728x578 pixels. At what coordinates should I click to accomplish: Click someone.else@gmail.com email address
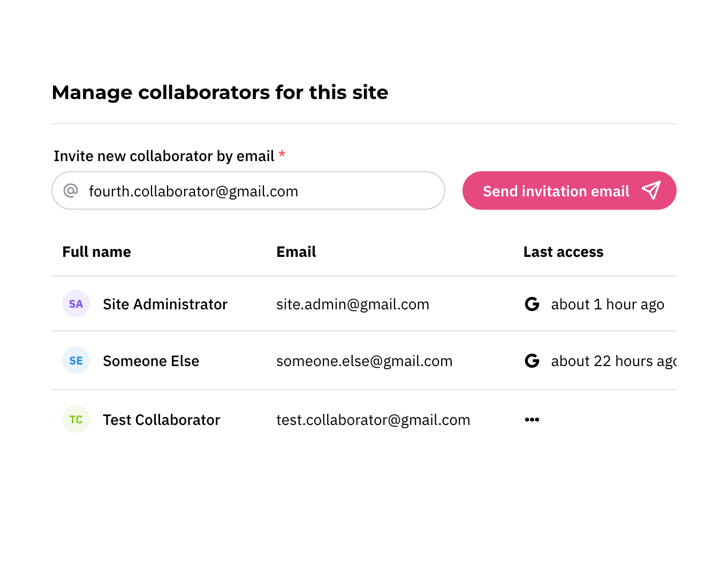click(x=364, y=361)
